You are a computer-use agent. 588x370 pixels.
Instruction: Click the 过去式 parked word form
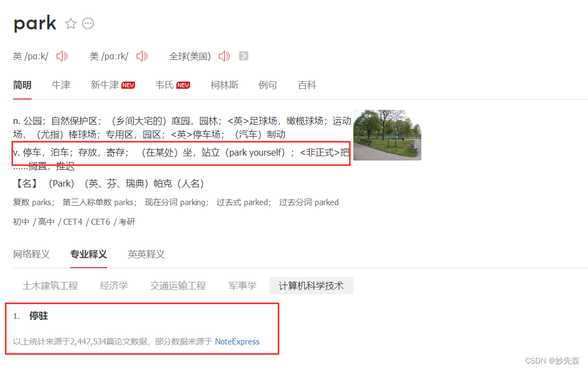(242, 202)
